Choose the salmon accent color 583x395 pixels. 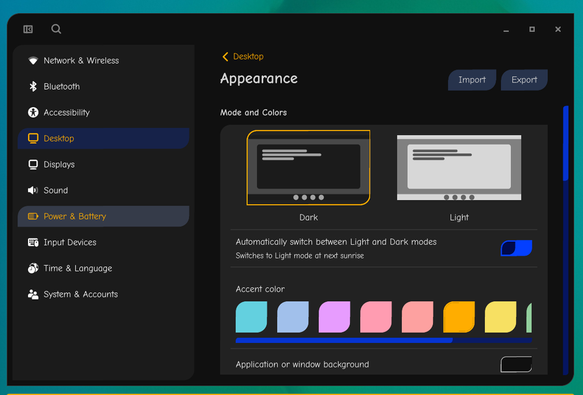(418, 317)
